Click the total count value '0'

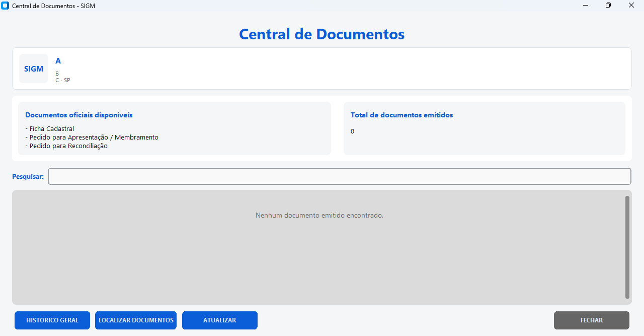[x=353, y=131]
